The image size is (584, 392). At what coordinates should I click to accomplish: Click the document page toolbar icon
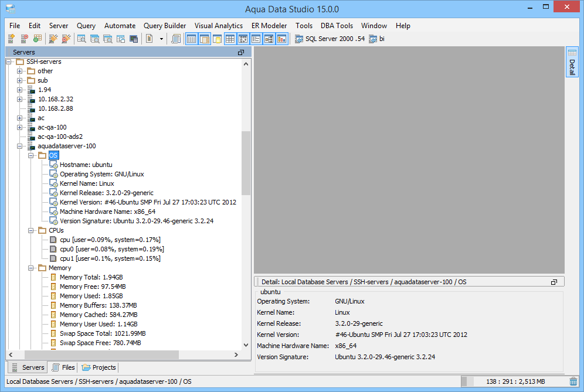pyautogui.click(x=150, y=39)
